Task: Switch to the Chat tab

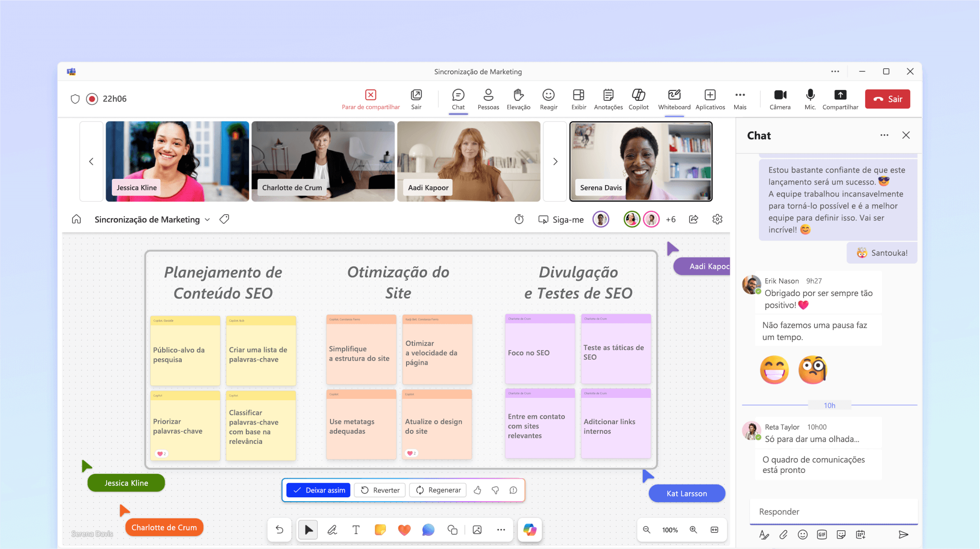Action: coord(458,99)
